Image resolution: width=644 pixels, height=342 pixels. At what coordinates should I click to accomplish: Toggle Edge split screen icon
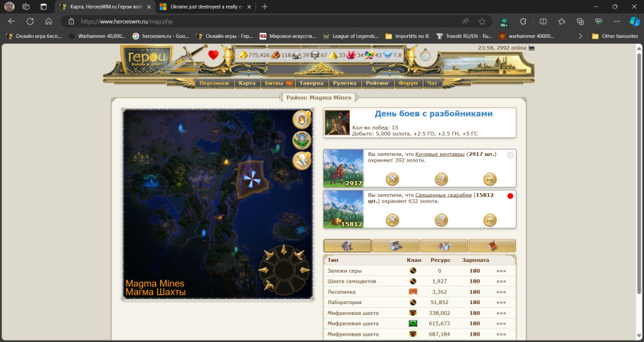click(543, 21)
